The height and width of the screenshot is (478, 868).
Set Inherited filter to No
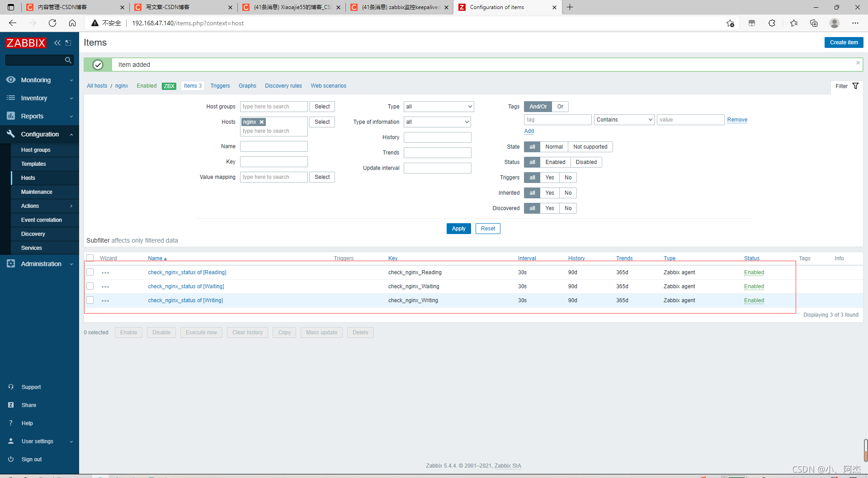click(x=568, y=193)
